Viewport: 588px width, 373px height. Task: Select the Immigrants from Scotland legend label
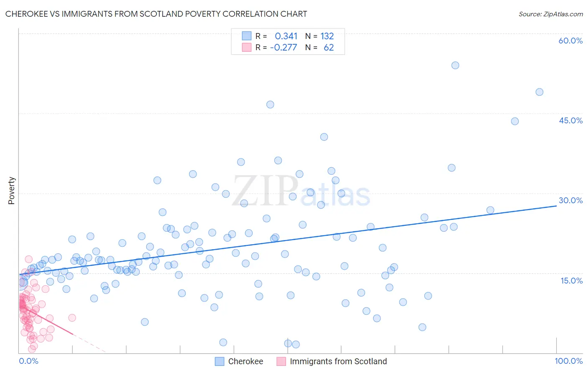click(338, 361)
